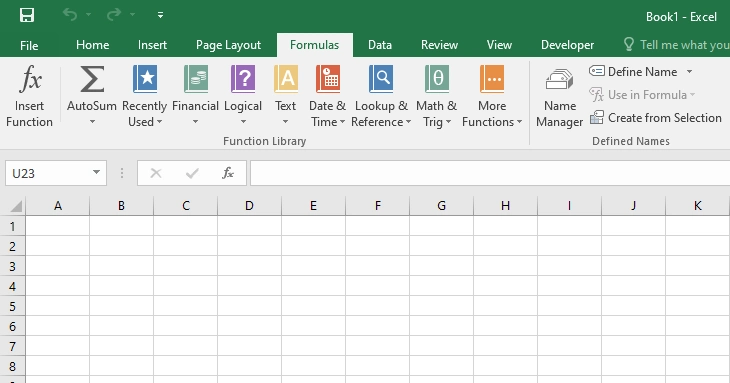Click the Save icon in quick access toolbar

pos(27,15)
